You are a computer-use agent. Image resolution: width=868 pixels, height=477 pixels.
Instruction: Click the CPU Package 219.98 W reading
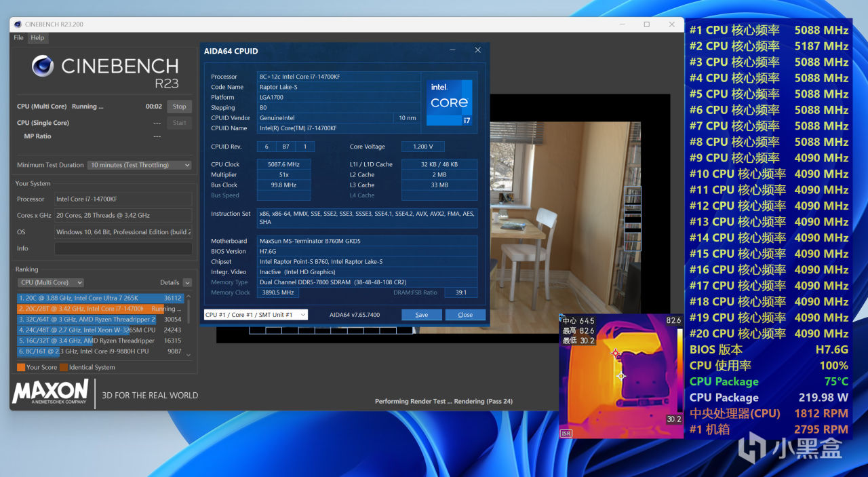pyautogui.click(x=769, y=398)
